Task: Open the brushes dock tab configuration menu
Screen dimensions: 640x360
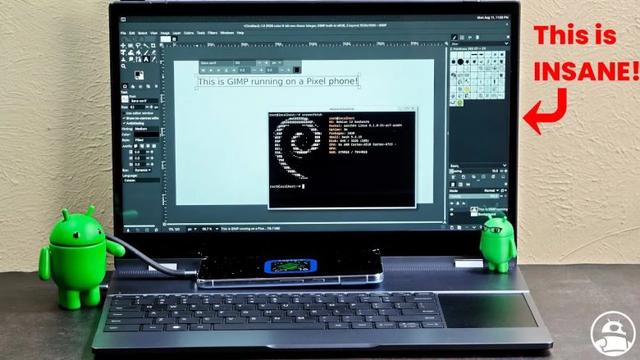Action: tap(508, 37)
